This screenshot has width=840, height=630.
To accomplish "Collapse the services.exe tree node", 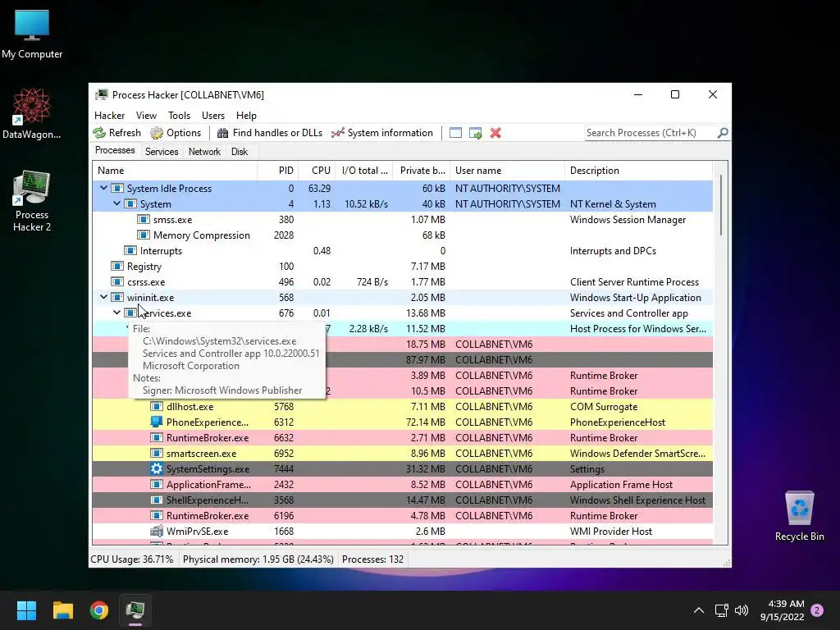I will pos(116,313).
